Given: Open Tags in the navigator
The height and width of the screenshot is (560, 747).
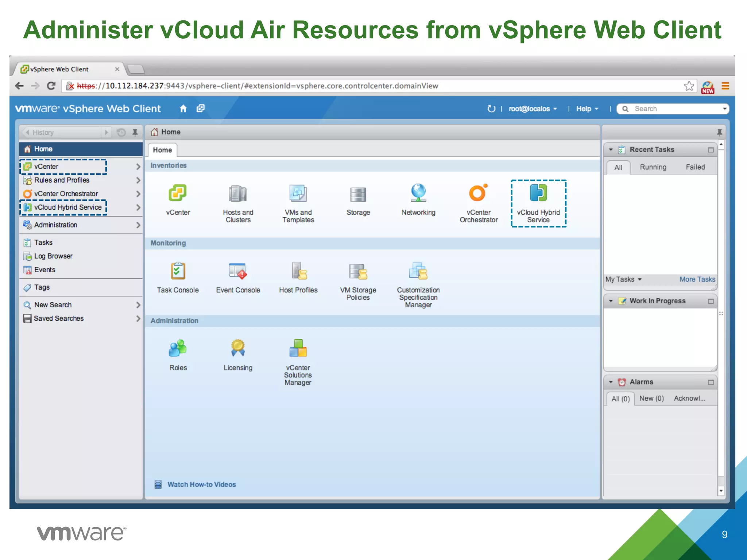Looking at the screenshot, I should [x=81, y=287].
